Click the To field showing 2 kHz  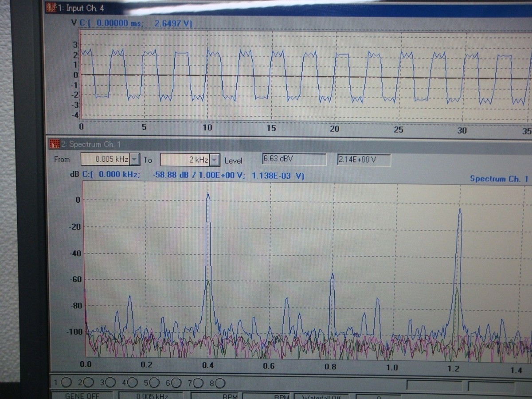click(185, 160)
